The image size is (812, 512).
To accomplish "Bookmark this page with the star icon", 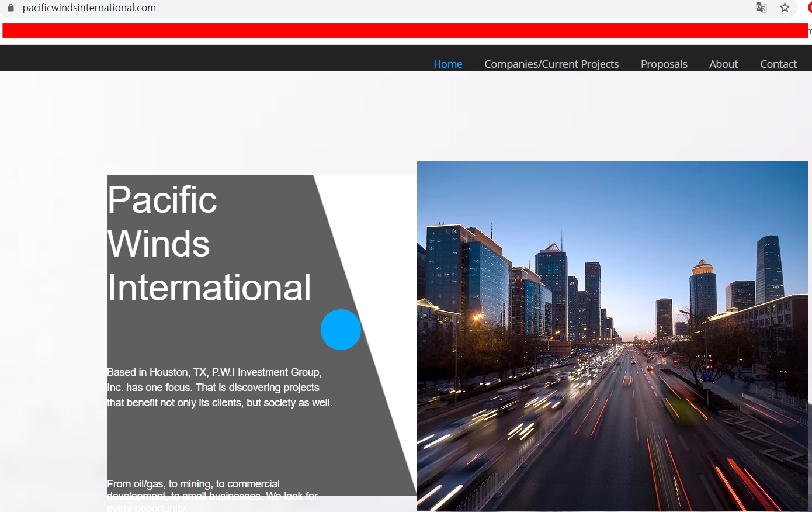I will click(x=785, y=8).
